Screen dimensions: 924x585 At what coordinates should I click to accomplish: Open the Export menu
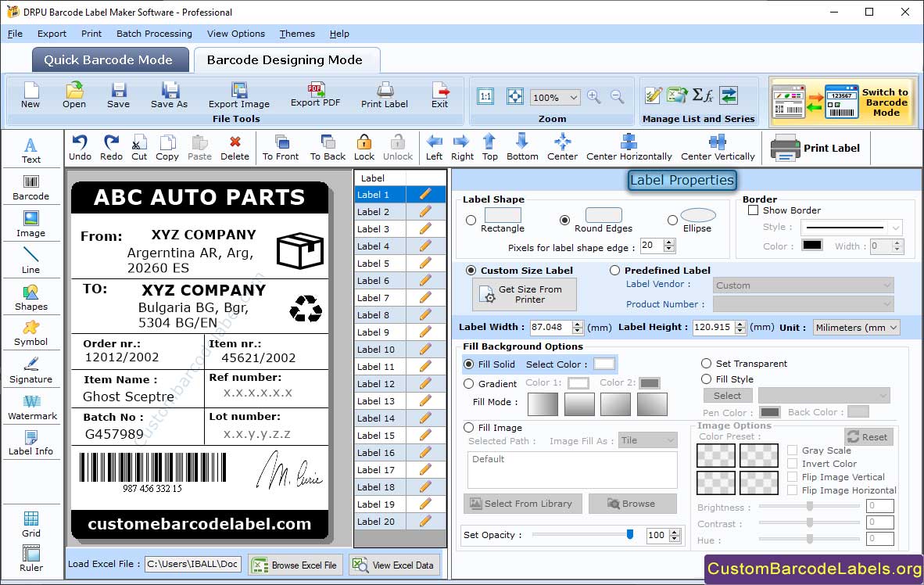(52, 34)
